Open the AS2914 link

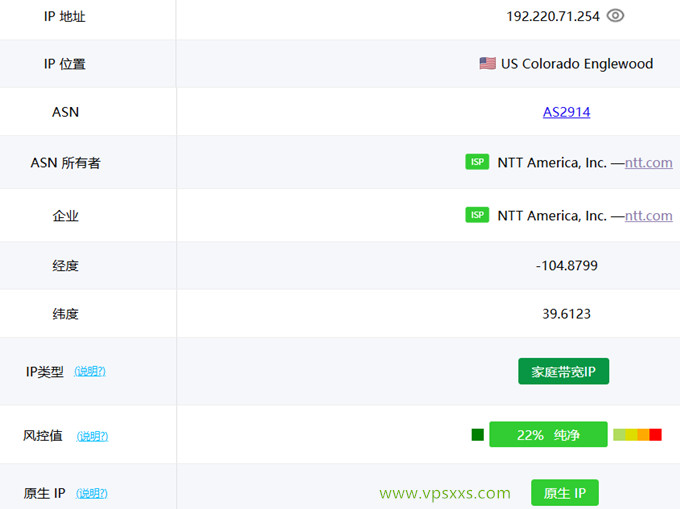click(x=566, y=112)
